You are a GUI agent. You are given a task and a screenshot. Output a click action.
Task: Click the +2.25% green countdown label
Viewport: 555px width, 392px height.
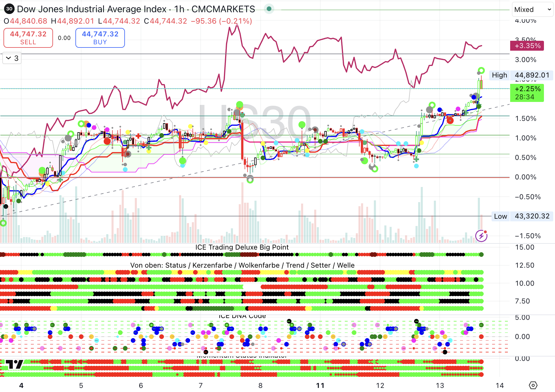(x=527, y=93)
